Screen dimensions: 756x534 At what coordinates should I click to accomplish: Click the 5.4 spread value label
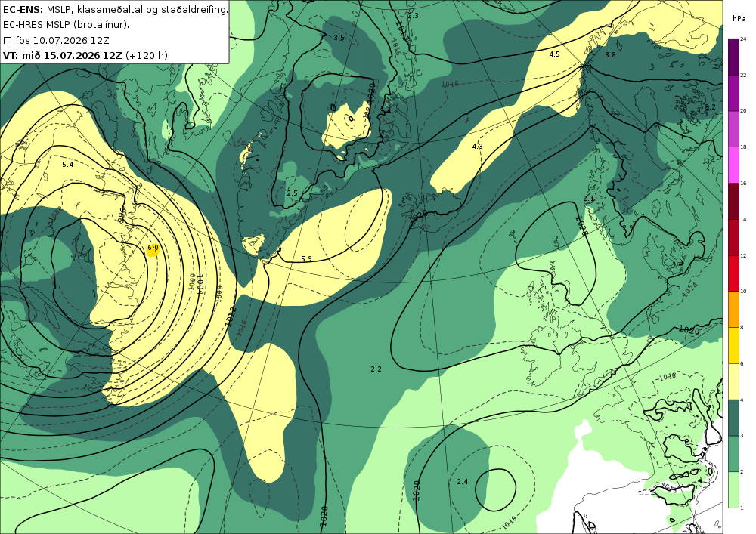pyautogui.click(x=68, y=165)
